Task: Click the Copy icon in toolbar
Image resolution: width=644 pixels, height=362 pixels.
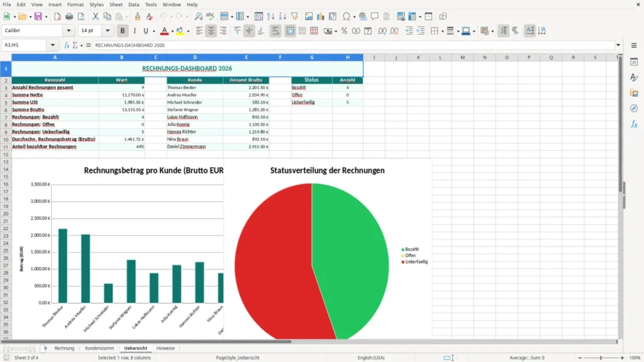Action: coord(107,16)
